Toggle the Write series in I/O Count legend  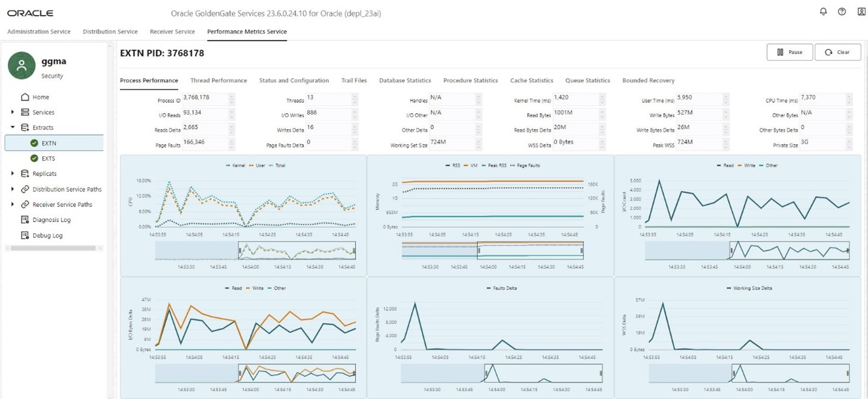[748, 166]
